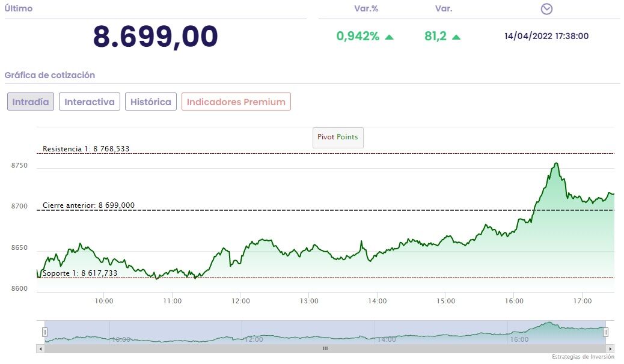Screen dimensions: 624x364
Task: Open the Histórica chart tab
Action: pyautogui.click(x=151, y=102)
